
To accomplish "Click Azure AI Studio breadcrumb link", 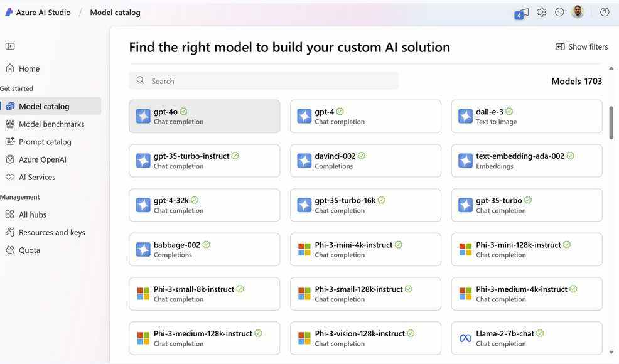I will (x=43, y=13).
